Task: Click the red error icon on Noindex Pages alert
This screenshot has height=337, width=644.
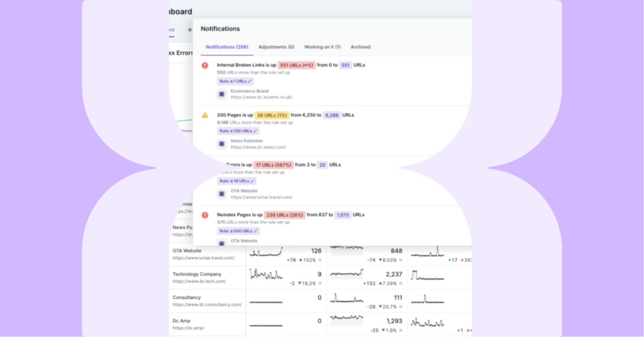Action: coord(205,215)
